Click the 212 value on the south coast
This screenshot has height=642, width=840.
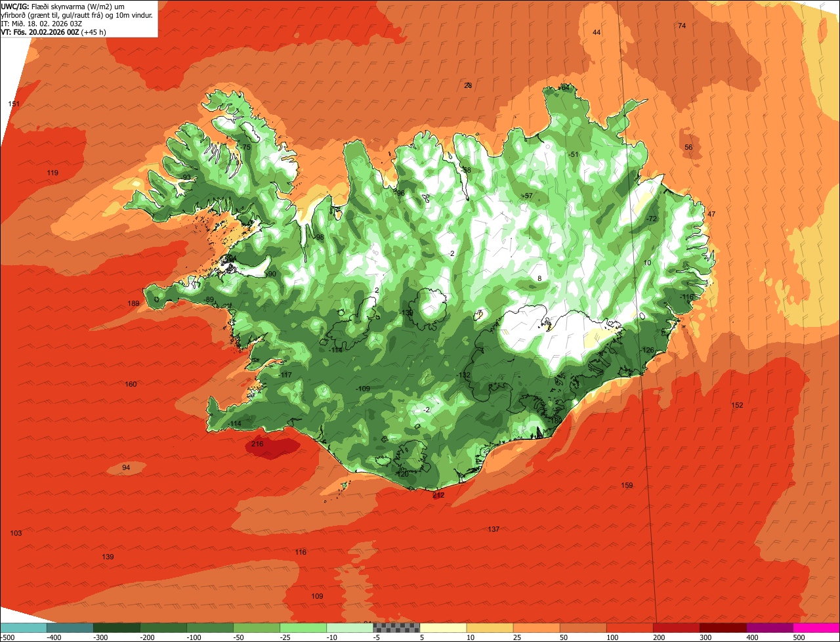point(438,496)
